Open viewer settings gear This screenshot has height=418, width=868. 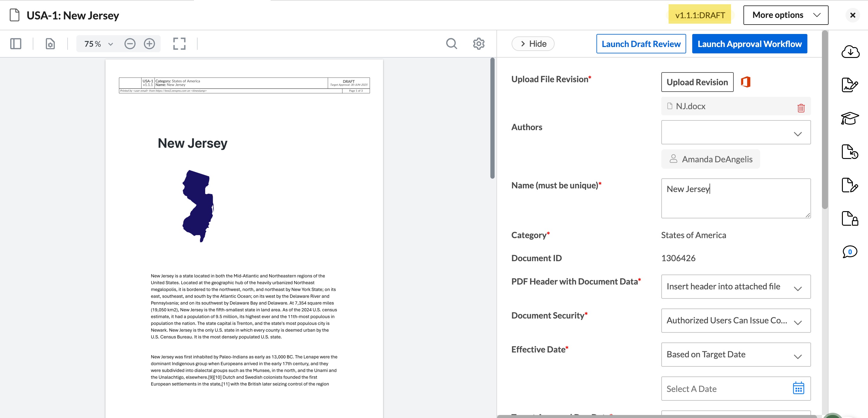coord(479,44)
